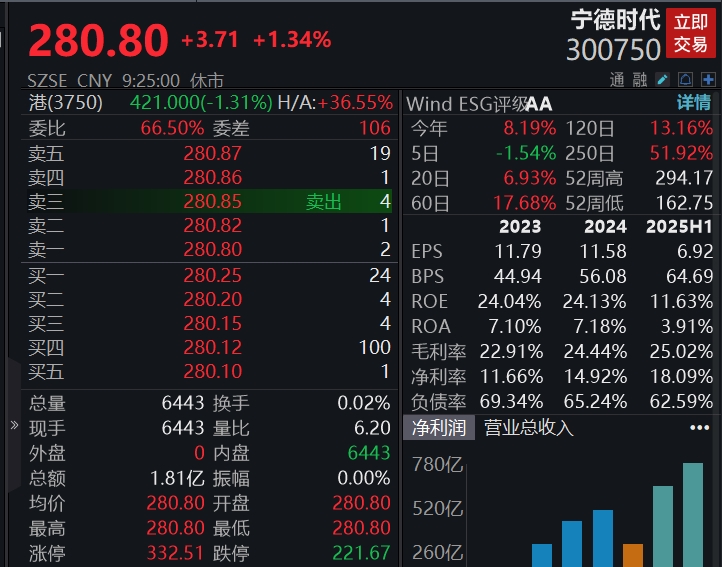Click the 通 connect tag
This screenshot has width=722, height=567.
click(x=617, y=80)
